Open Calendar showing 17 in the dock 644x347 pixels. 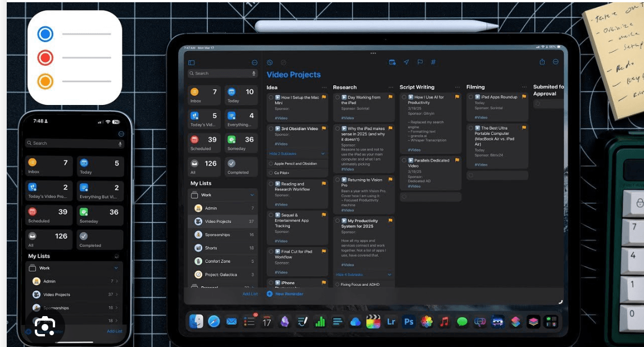point(267,322)
